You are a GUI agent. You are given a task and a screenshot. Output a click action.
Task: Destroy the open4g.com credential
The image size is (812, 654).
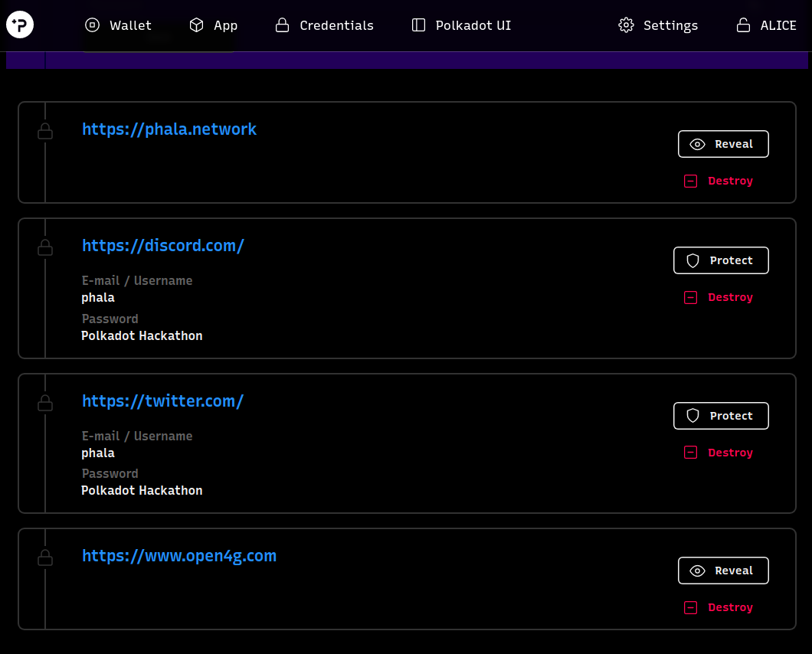pyautogui.click(x=719, y=607)
